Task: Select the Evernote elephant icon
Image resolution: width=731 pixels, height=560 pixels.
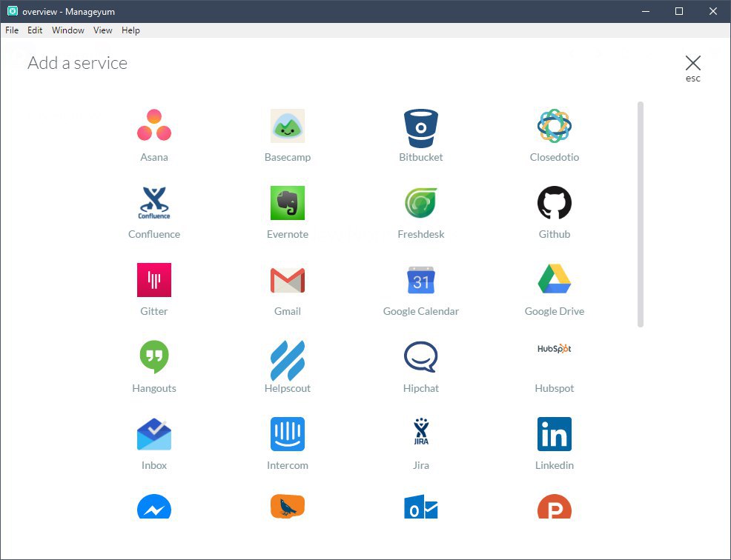Action: (287, 203)
